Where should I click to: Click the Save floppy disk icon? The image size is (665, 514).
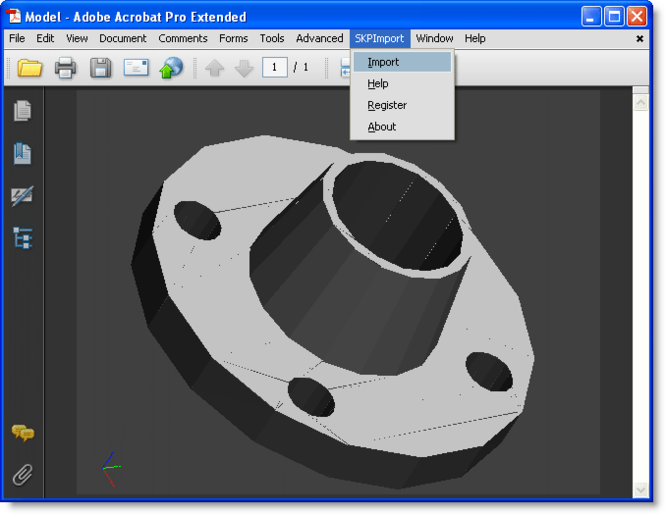101,68
